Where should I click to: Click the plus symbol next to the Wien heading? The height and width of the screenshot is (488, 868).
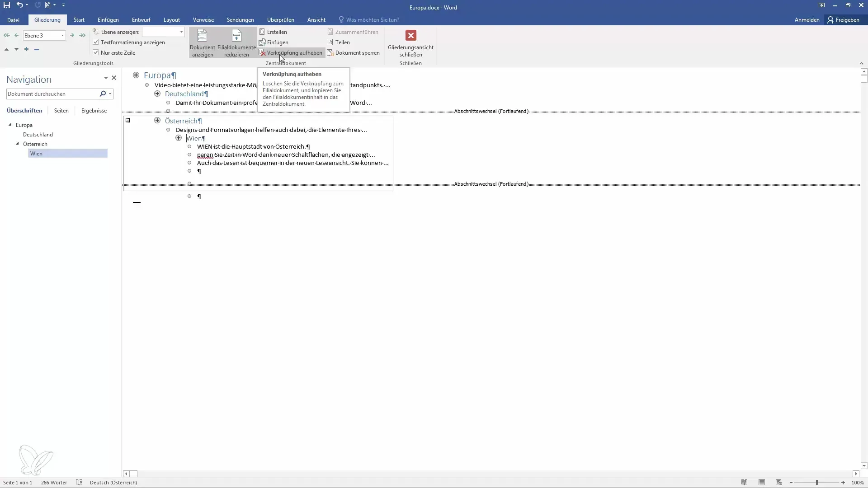point(179,138)
